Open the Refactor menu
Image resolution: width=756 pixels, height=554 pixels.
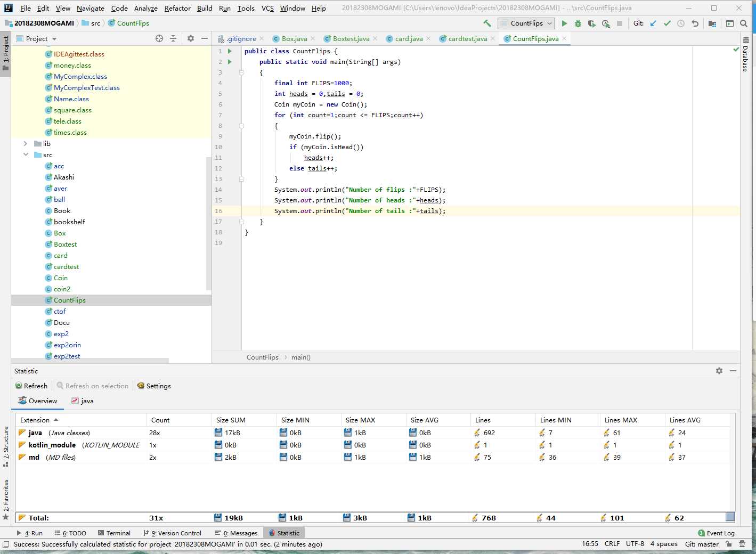[x=177, y=8]
